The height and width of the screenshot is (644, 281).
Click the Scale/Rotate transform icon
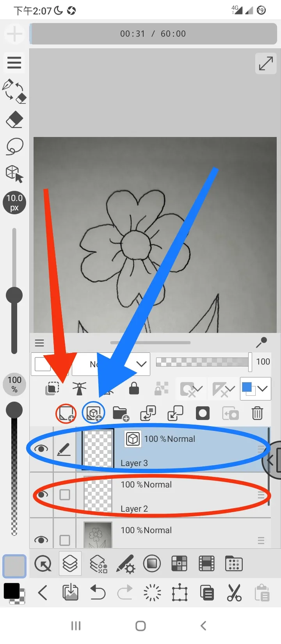pyautogui.click(x=180, y=593)
